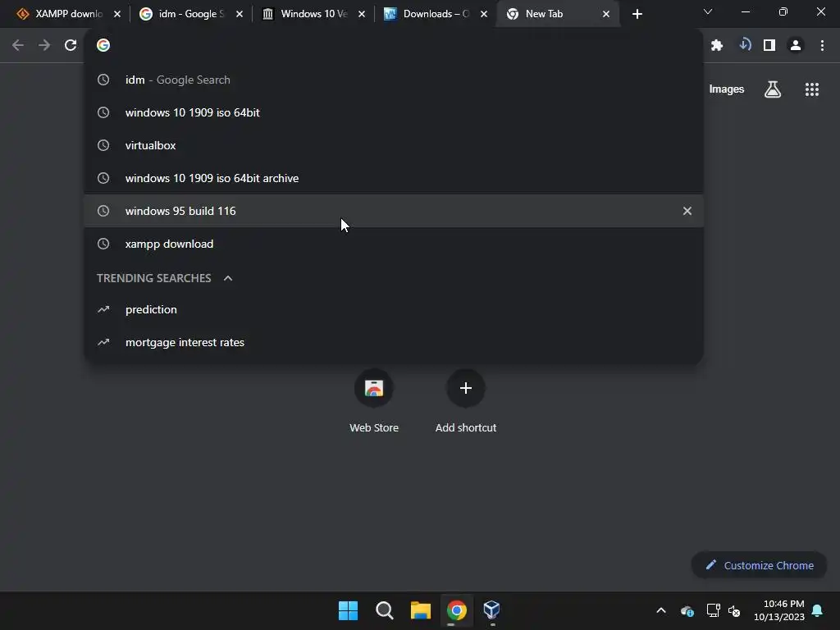
Task: Open the clock and date 10:46 PM
Action: pyautogui.click(x=779, y=610)
